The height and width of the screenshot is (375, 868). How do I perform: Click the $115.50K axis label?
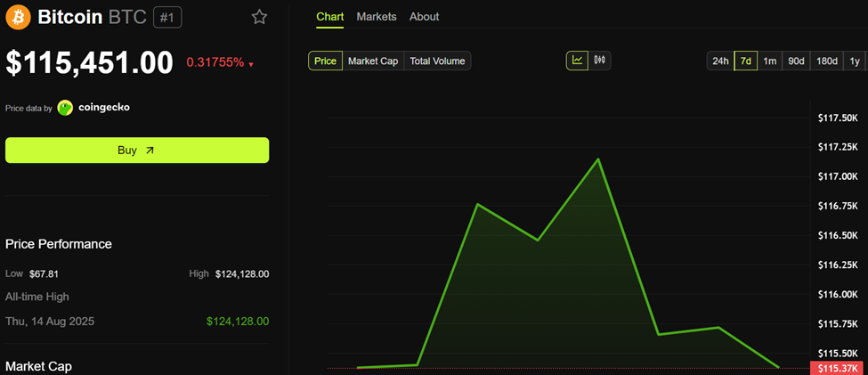click(838, 354)
